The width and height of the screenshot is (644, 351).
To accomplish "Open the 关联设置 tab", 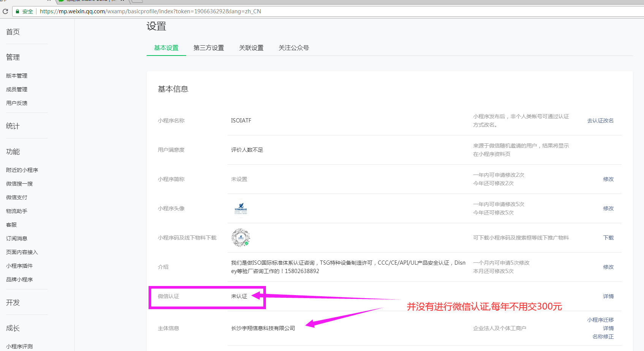I will pos(251,48).
